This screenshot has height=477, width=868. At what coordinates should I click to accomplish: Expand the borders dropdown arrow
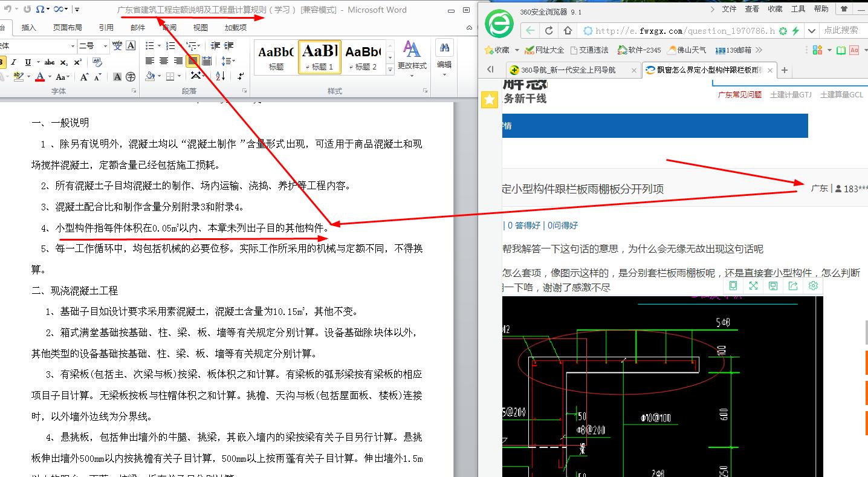pyautogui.click(x=180, y=76)
